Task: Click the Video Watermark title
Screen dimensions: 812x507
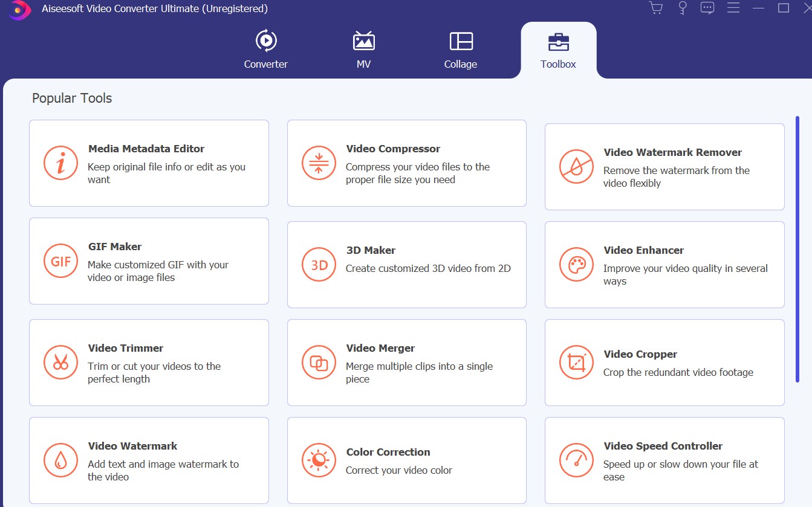Action: click(x=133, y=446)
